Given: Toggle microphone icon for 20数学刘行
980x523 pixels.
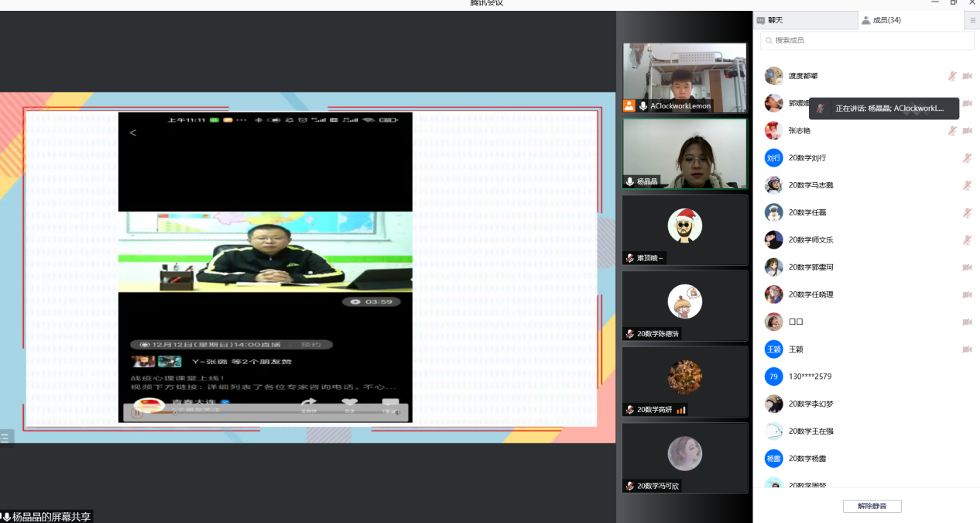Looking at the screenshot, I should click(967, 158).
